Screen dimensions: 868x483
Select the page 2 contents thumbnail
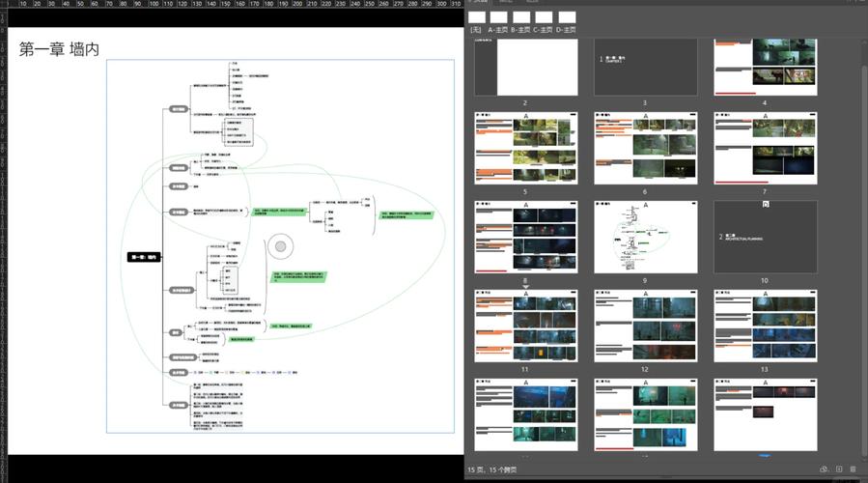click(524, 67)
